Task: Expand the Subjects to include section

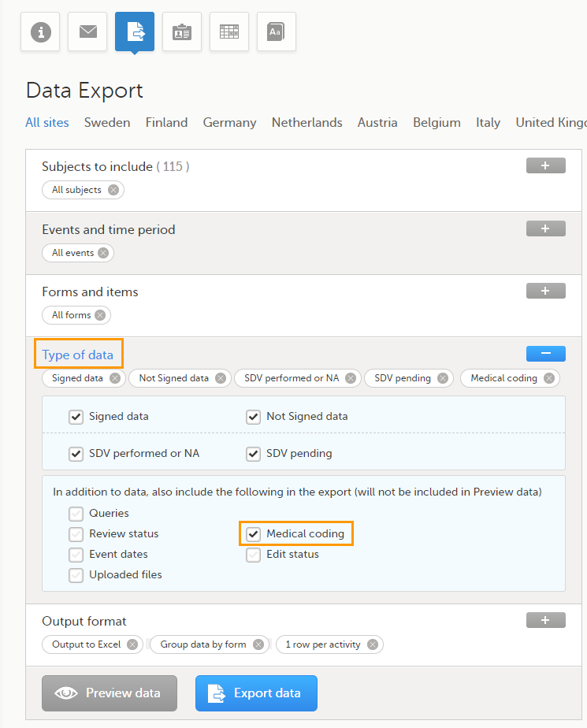Action: click(x=545, y=165)
